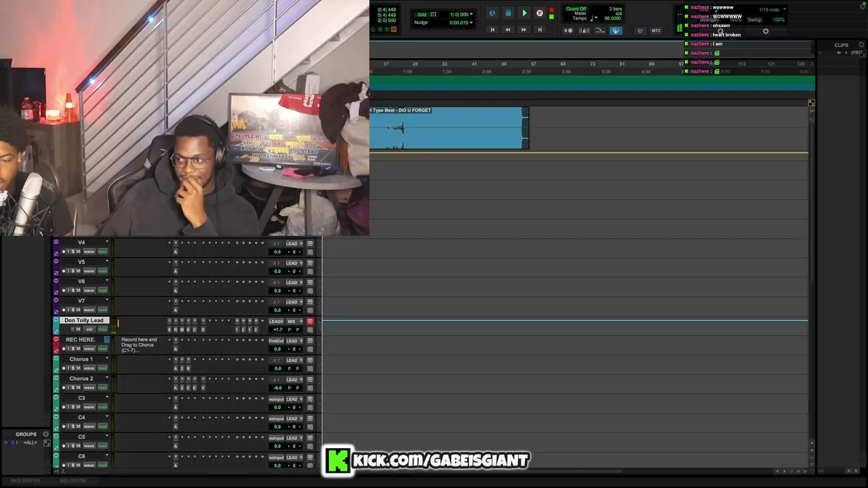Open the V4 track name dropdown arrow

pyautogui.click(x=106, y=242)
